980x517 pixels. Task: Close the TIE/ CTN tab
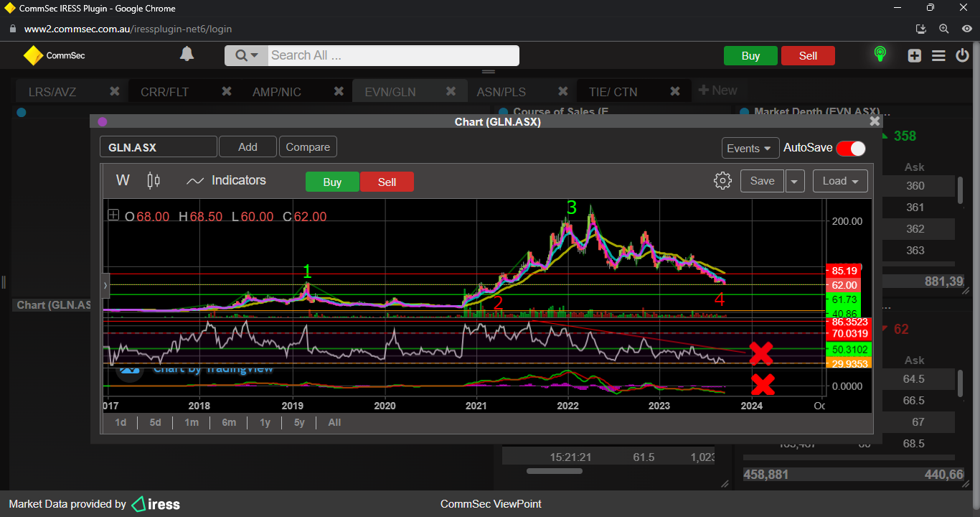click(x=675, y=91)
